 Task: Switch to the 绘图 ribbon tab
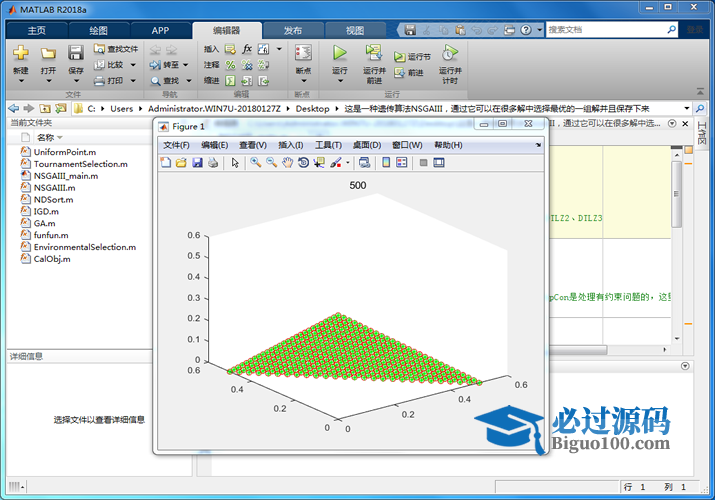coord(97,30)
